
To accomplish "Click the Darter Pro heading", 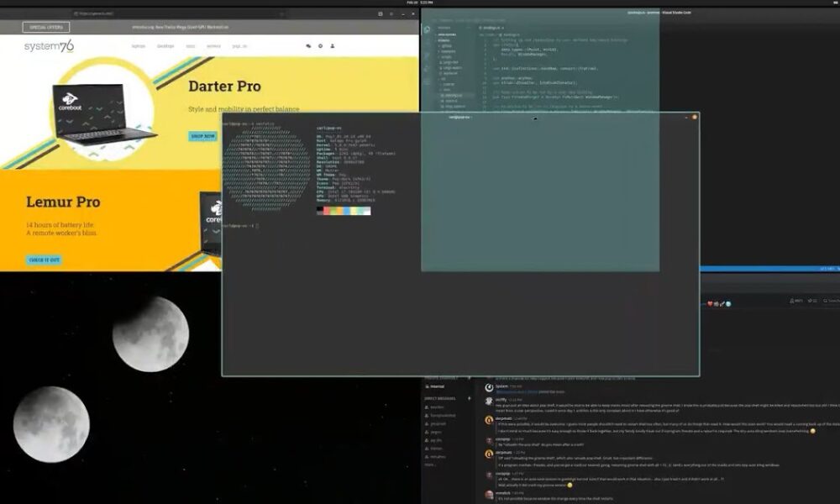I will tap(224, 87).
